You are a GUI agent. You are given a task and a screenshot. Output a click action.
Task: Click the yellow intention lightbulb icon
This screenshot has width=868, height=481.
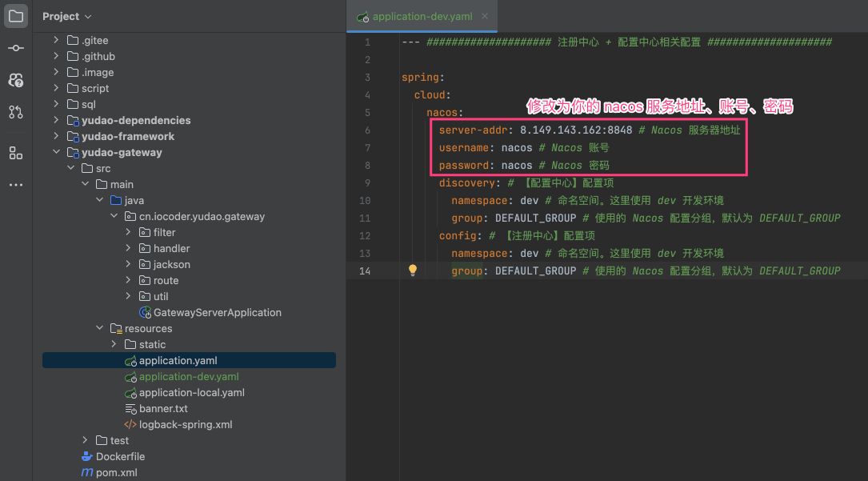413,271
